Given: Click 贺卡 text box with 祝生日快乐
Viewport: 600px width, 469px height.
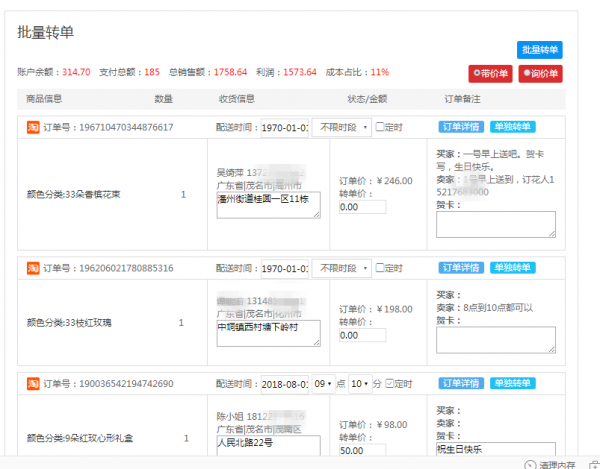Looking at the screenshot, I should point(496,447).
